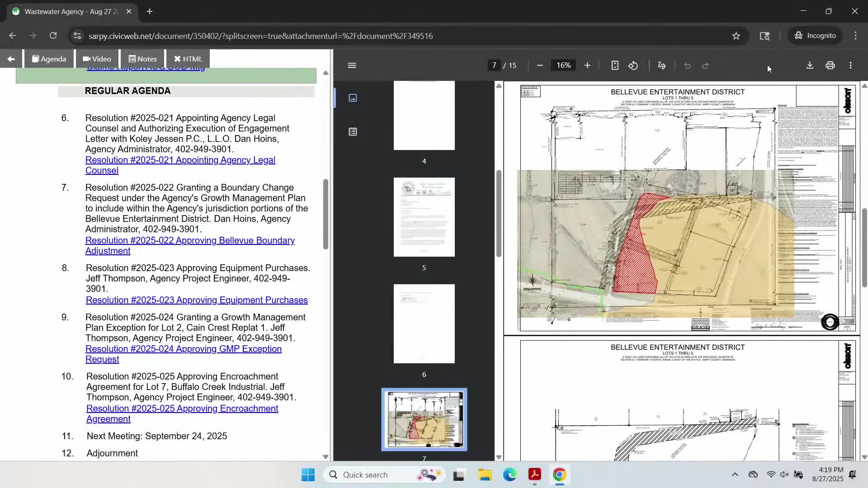
Task: Open PDF viewer more actions menu
Action: 850,66
